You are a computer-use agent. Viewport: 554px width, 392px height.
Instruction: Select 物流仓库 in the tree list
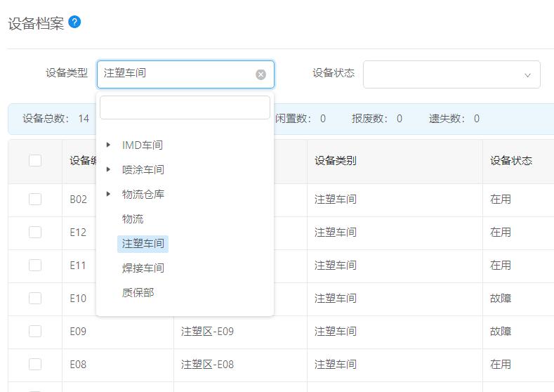(x=143, y=194)
